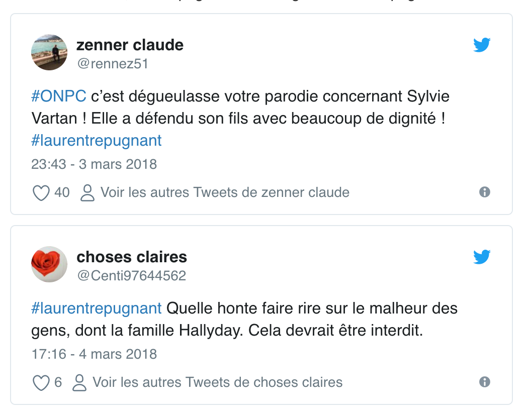Viewport: 530px width, 420px height.
Task: Open #laurentrepugnant hashtag in zenner claude tweet
Action: tap(97, 140)
